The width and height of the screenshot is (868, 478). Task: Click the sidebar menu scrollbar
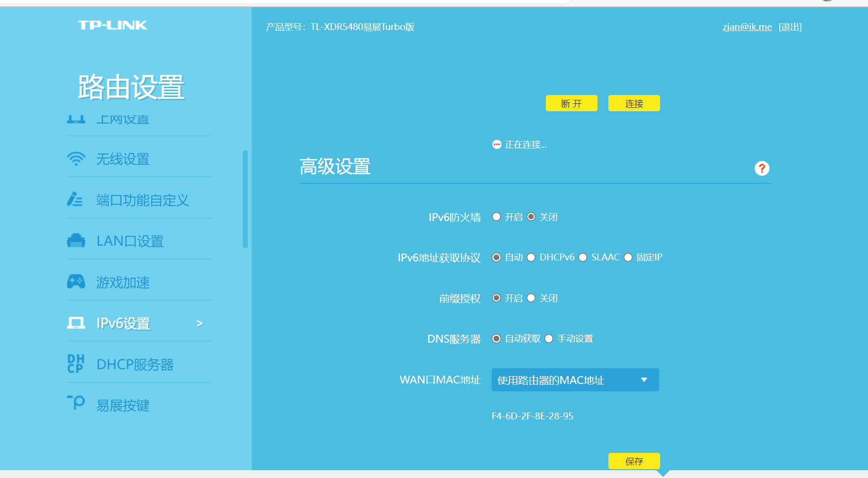click(245, 199)
